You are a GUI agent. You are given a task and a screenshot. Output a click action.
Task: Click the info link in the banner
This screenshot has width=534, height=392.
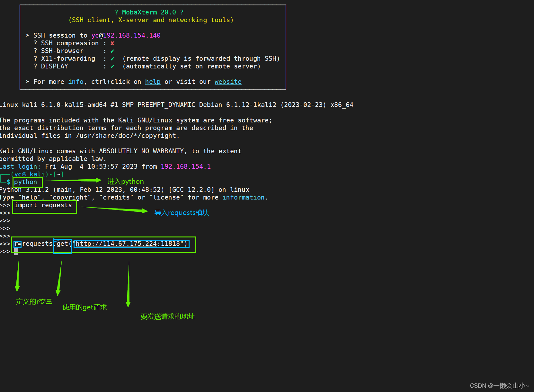click(x=76, y=82)
